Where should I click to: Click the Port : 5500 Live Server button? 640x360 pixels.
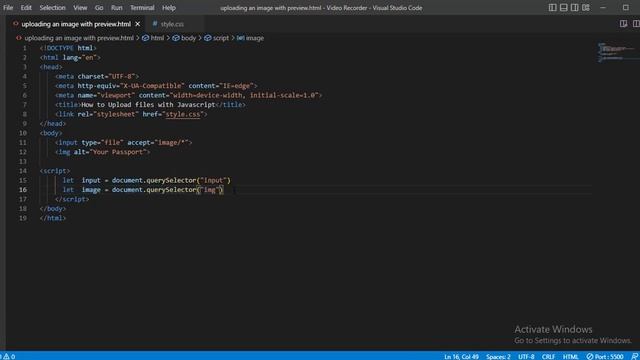pyautogui.click(x=605, y=356)
